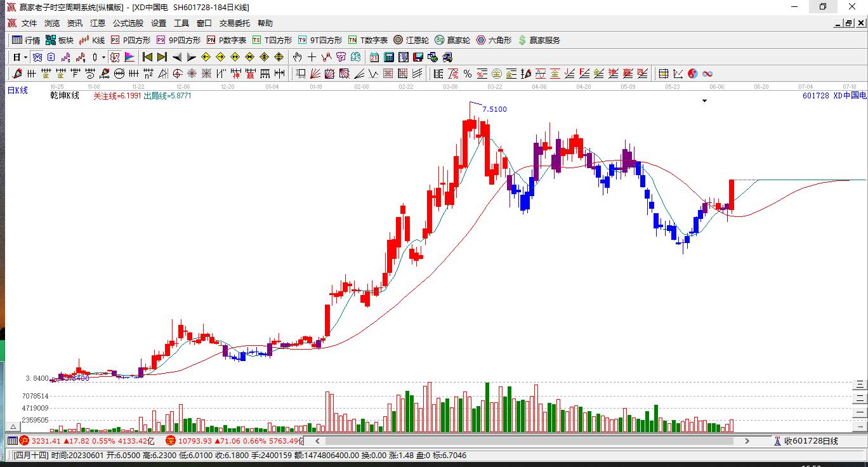Click the SZSE index 深 status icon
Viewport: 868px width, 467px height.
(171, 441)
